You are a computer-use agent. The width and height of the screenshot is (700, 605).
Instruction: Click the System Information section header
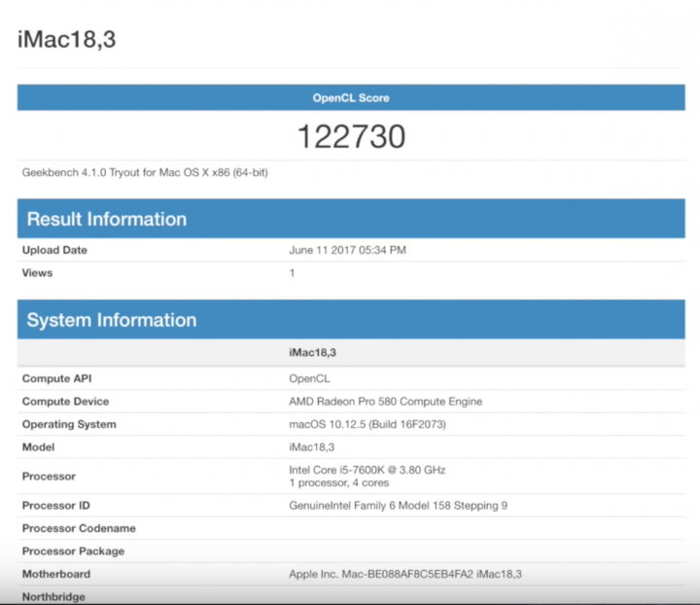[x=351, y=320]
